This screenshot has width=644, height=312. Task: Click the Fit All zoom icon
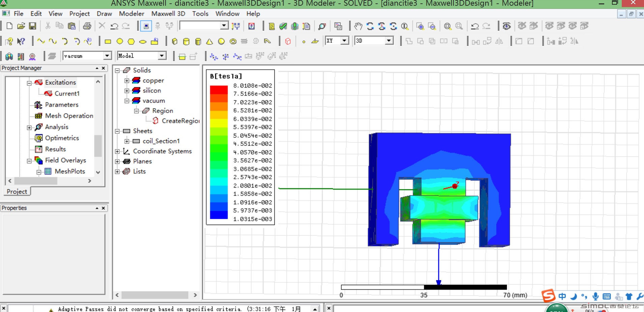point(447,26)
